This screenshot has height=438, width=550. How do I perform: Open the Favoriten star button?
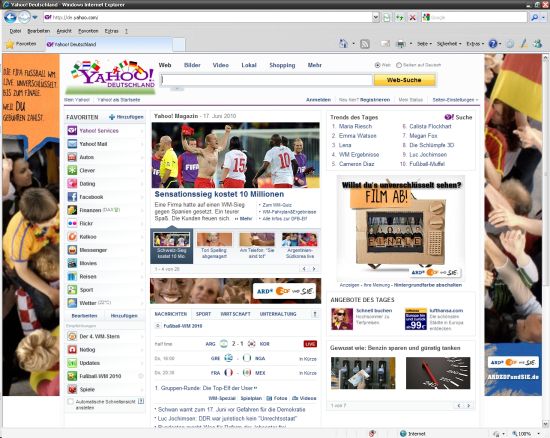pos(22,44)
